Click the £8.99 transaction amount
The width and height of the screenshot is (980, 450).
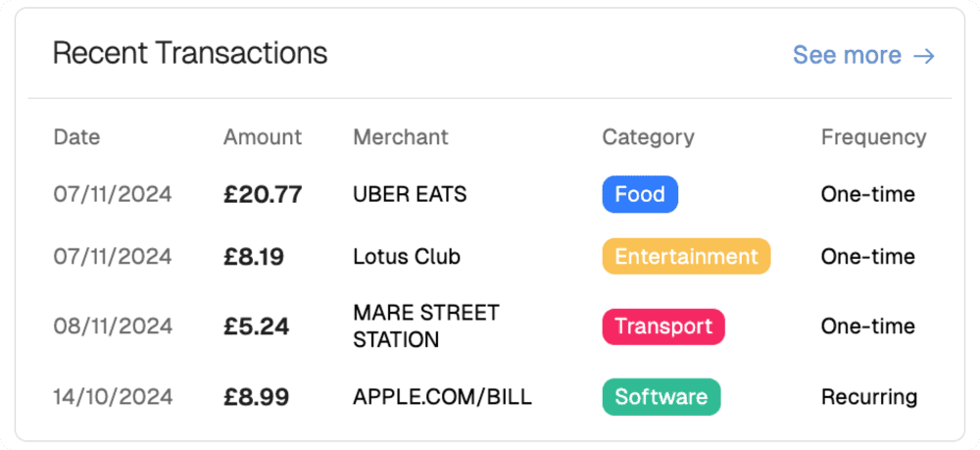pyautogui.click(x=256, y=397)
